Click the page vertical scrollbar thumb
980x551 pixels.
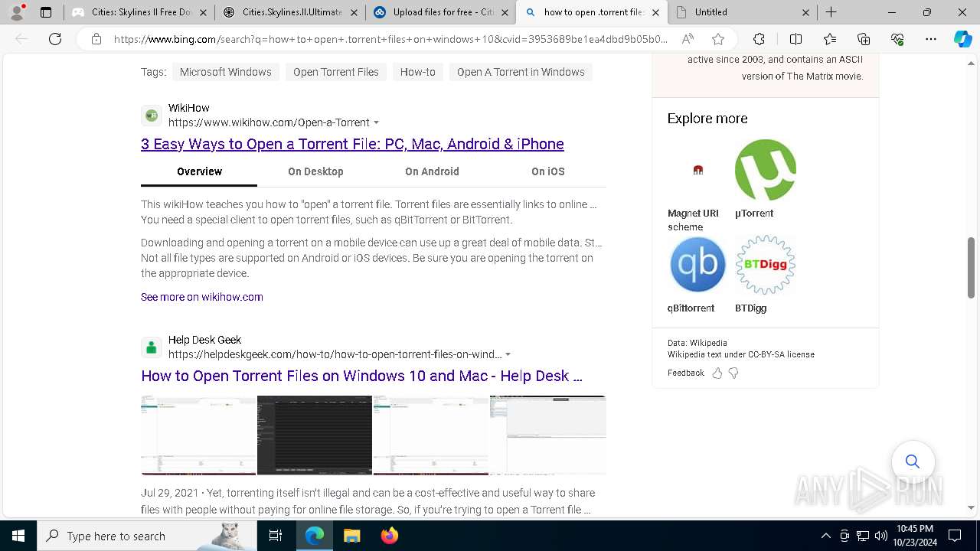click(971, 268)
